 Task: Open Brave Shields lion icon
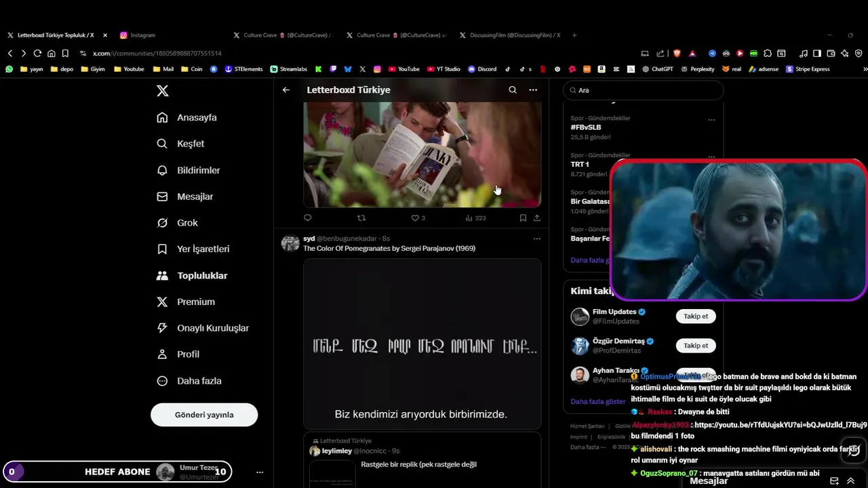[x=677, y=53]
